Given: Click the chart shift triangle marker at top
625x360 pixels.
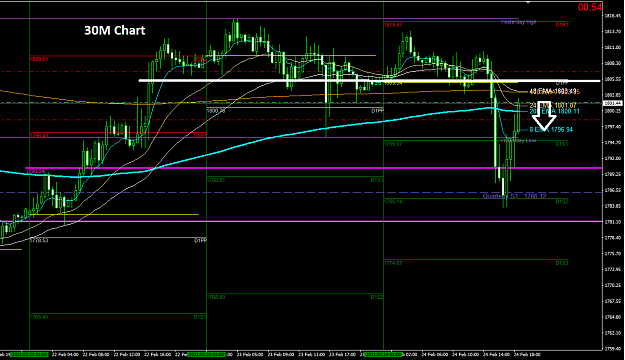Looking at the screenshot, I should click(x=528, y=2).
